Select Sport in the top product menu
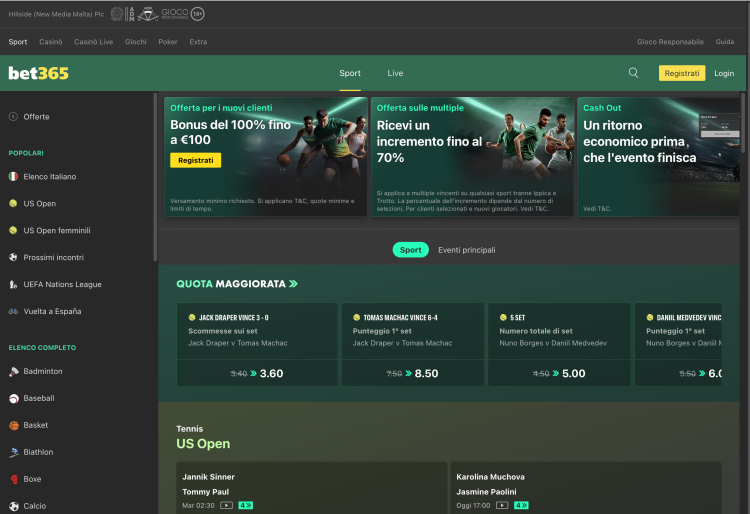The height and width of the screenshot is (514, 750). click(x=18, y=42)
